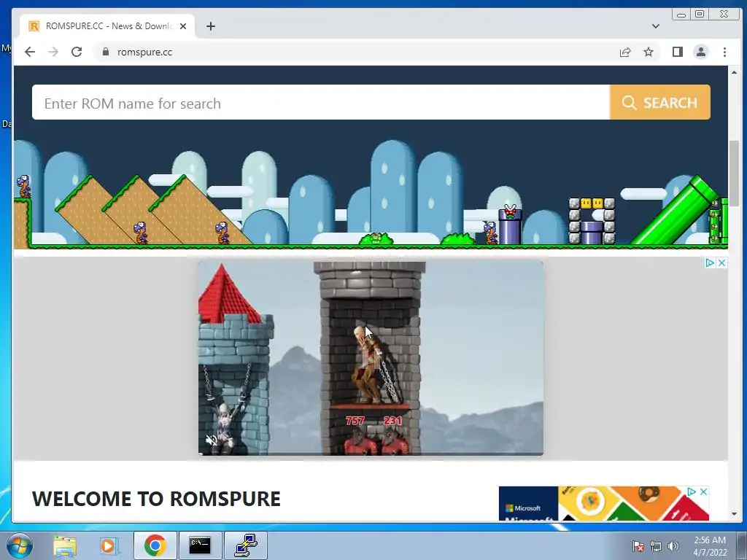Share this page using the share icon
The height and width of the screenshot is (560, 747).
click(625, 52)
